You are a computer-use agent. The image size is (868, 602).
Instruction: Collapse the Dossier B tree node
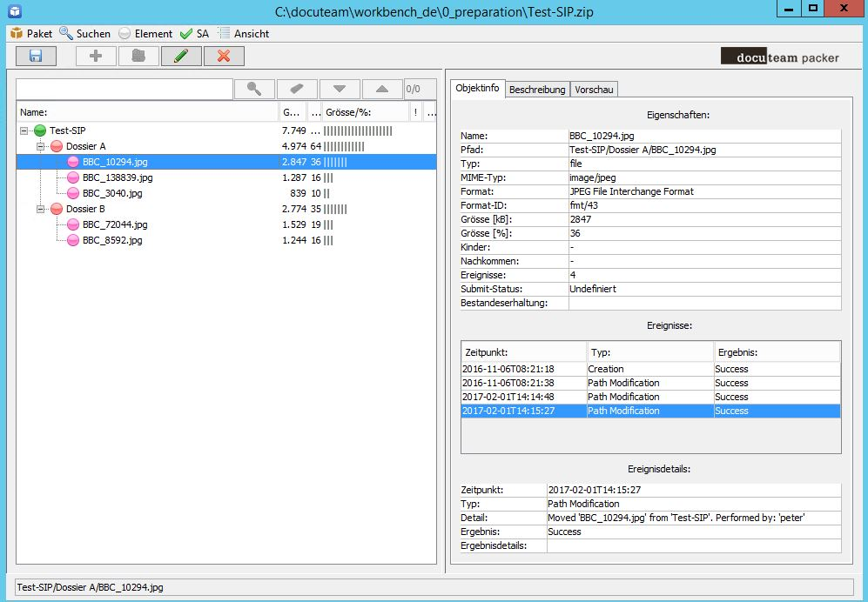pos(40,209)
